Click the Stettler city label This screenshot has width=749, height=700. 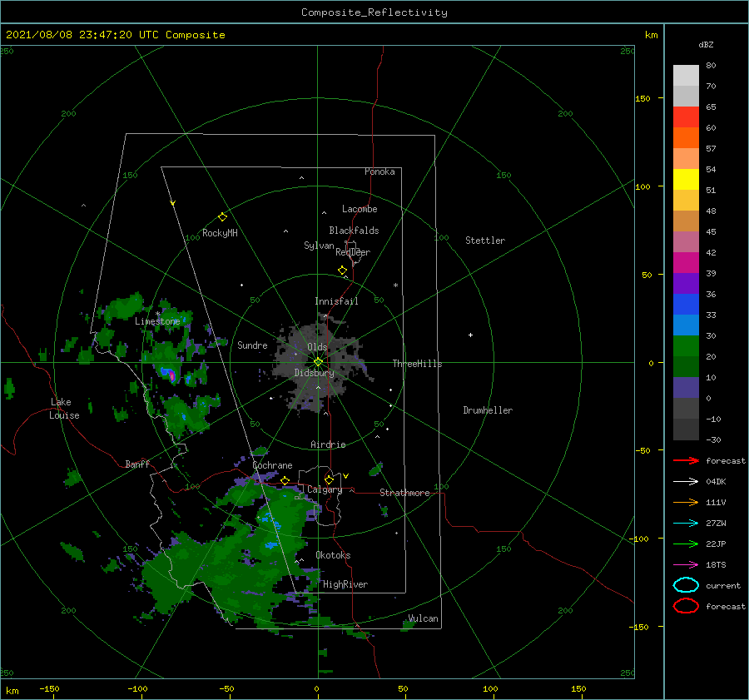pos(485,241)
